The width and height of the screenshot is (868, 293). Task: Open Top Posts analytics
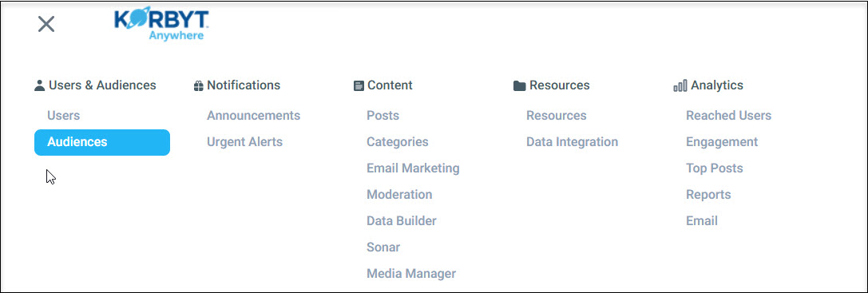[715, 168]
